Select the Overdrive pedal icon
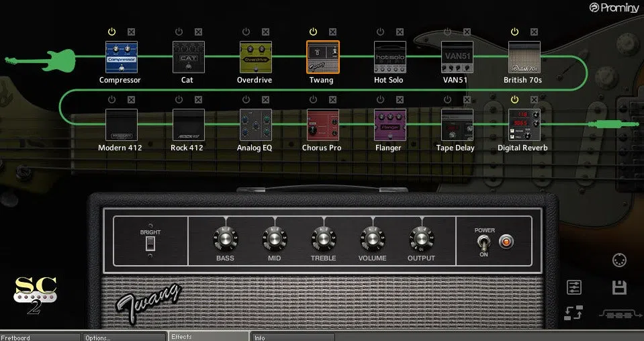The height and width of the screenshot is (341, 644). [255, 57]
